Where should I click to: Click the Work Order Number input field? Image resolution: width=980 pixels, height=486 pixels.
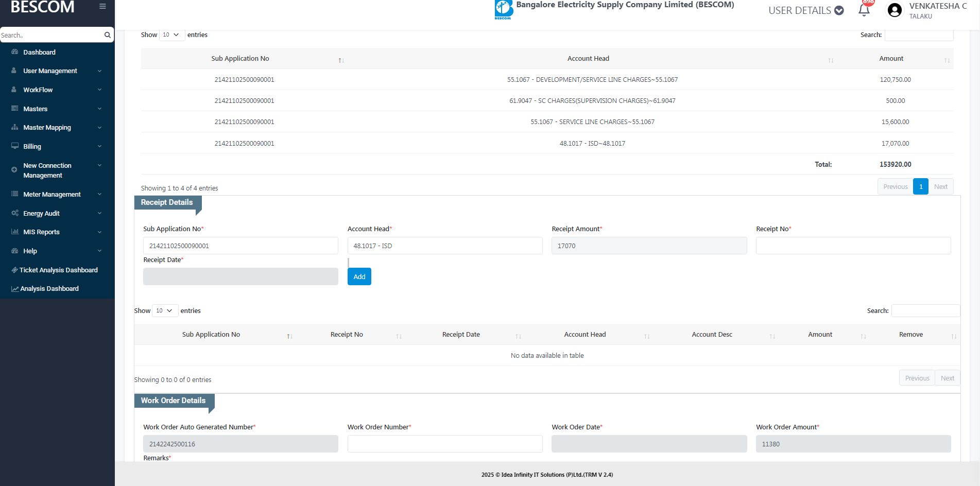tap(444, 444)
